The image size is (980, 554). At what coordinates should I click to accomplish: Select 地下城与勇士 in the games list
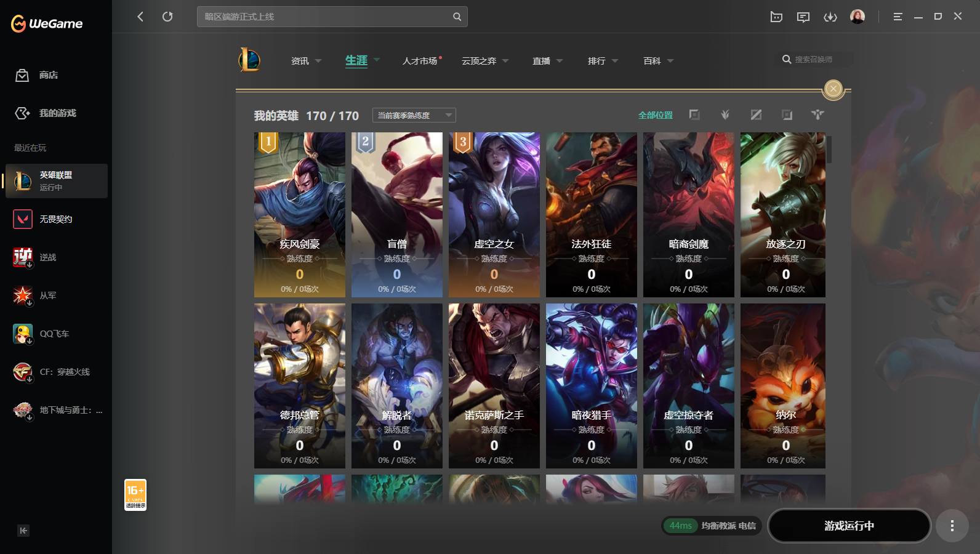57,410
